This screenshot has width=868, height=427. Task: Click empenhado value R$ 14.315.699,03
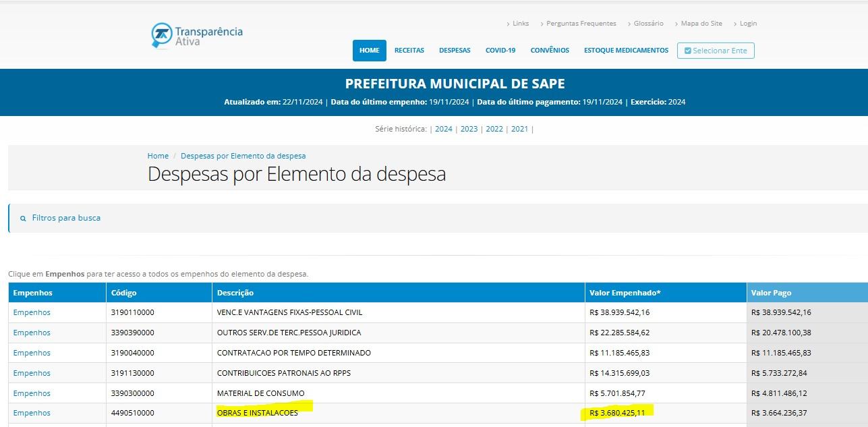point(620,373)
